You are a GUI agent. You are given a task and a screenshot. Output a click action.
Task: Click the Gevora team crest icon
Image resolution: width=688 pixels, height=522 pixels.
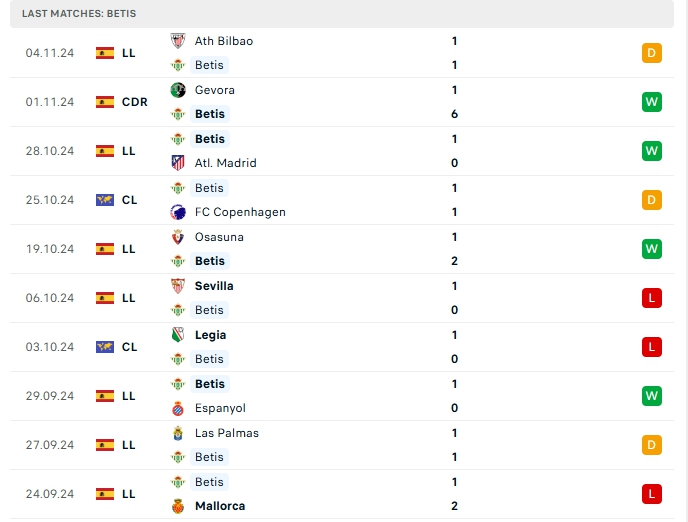[x=178, y=90]
